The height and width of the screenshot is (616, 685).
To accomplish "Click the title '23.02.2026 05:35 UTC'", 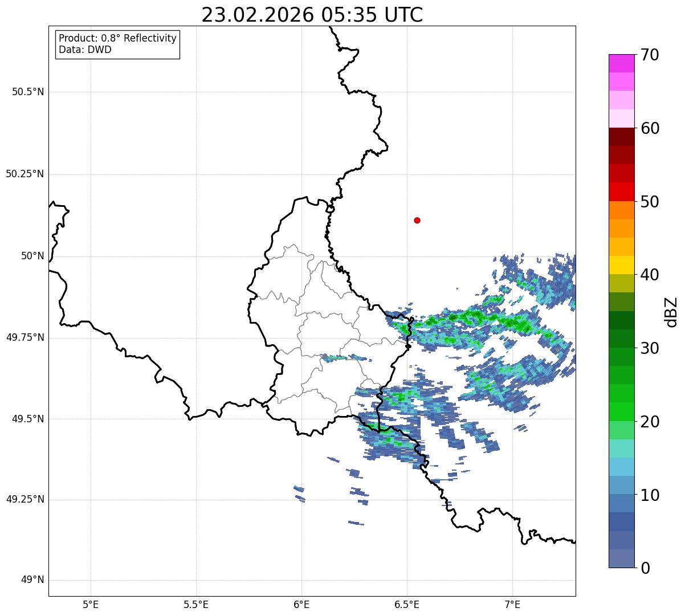I will (312, 15).
